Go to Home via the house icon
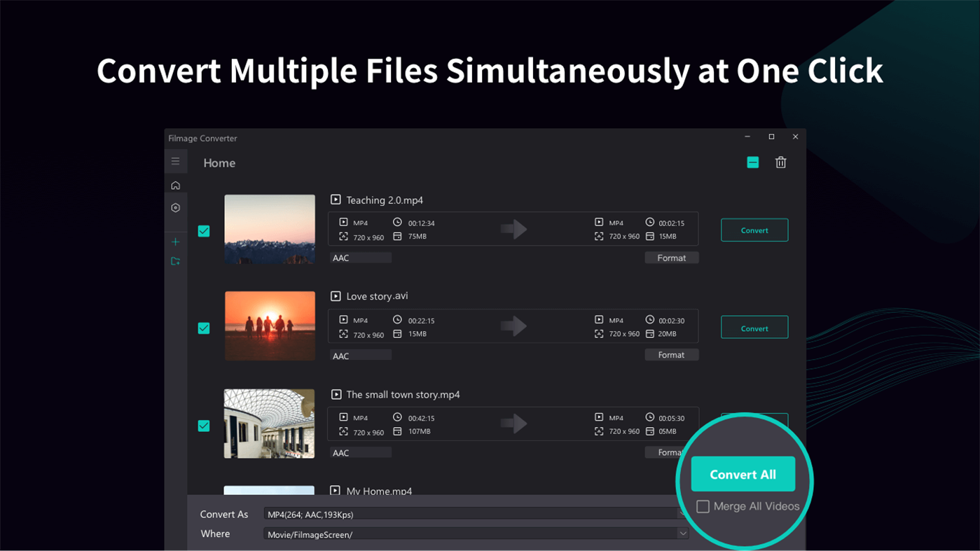 (176, 186)
